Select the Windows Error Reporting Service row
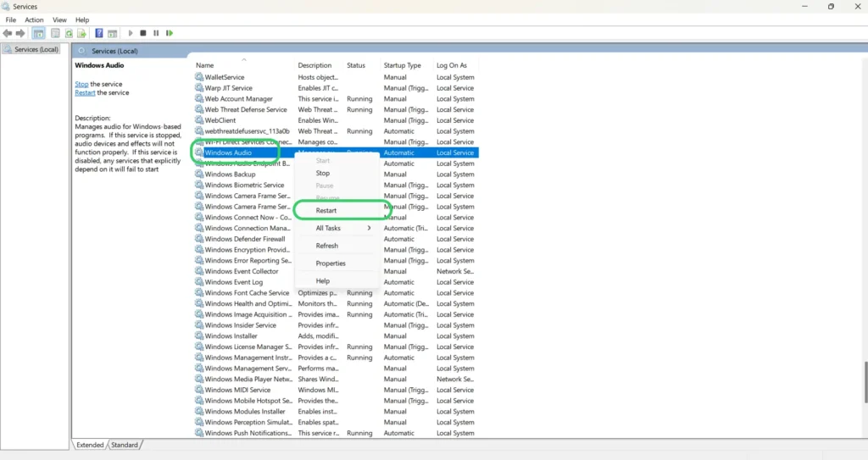This screenshot has height=460, width=868. [336, 260]
